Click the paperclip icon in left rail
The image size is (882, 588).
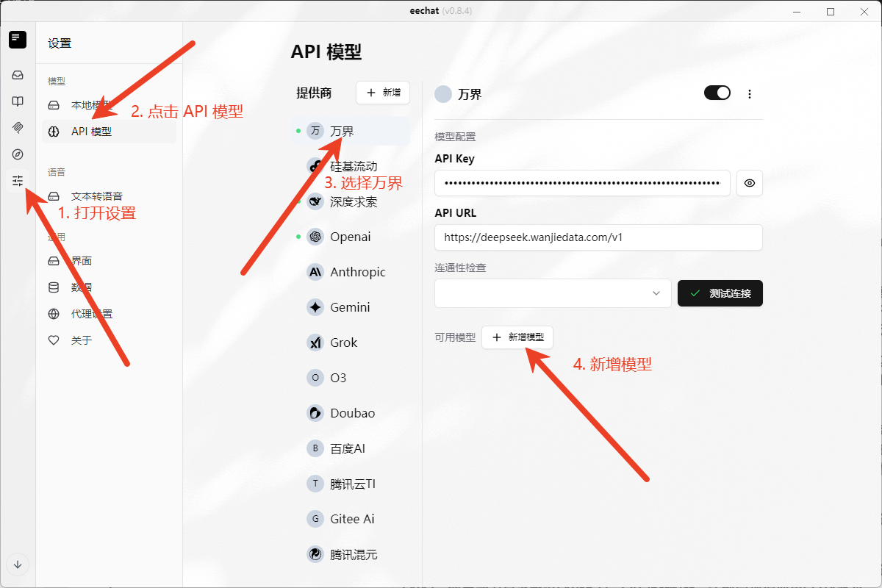18,128
